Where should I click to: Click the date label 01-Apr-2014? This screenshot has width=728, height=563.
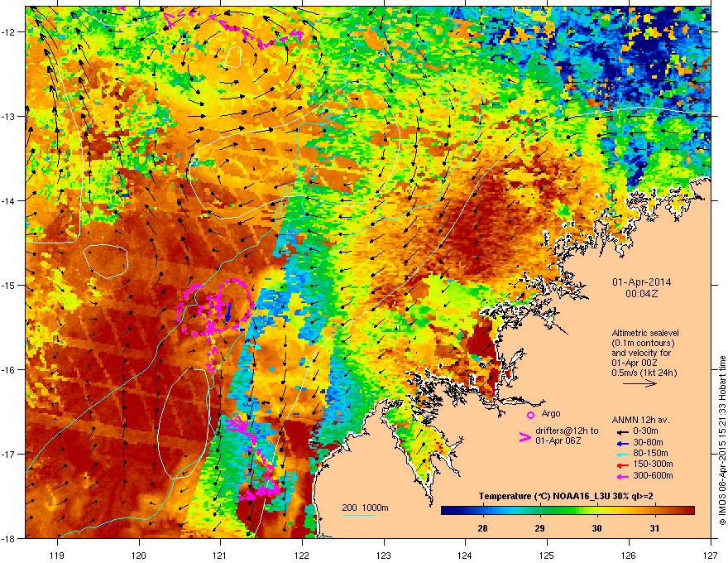641,282
